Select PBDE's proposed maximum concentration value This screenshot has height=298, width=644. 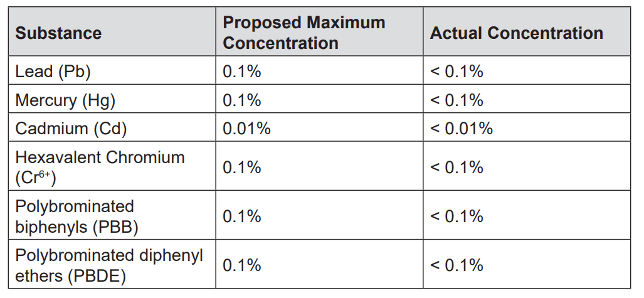click(x=242, y=265)
